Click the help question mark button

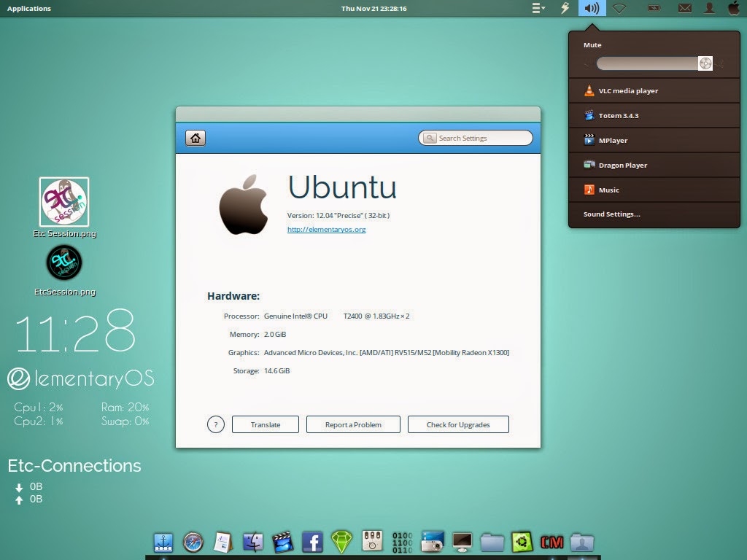(x=216, y=424)
